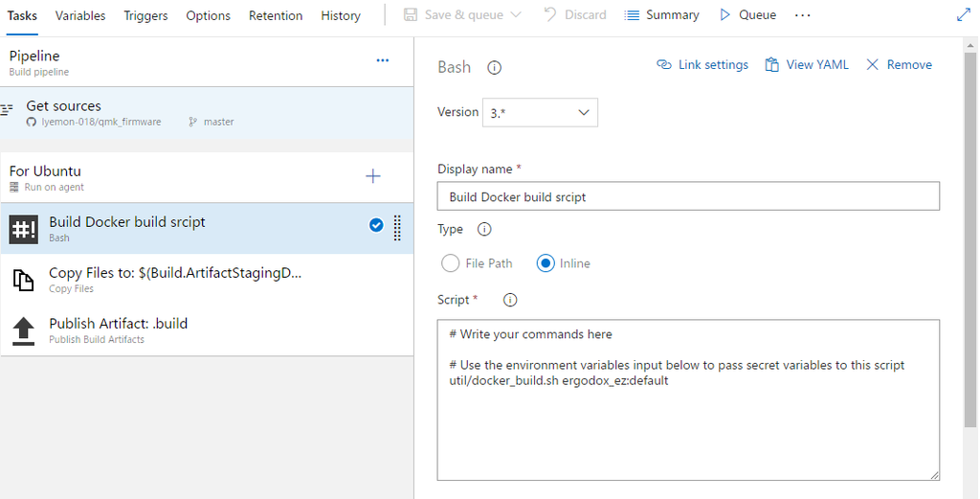
Task: Open the Retention tab
Action: (x=276, y=15)
